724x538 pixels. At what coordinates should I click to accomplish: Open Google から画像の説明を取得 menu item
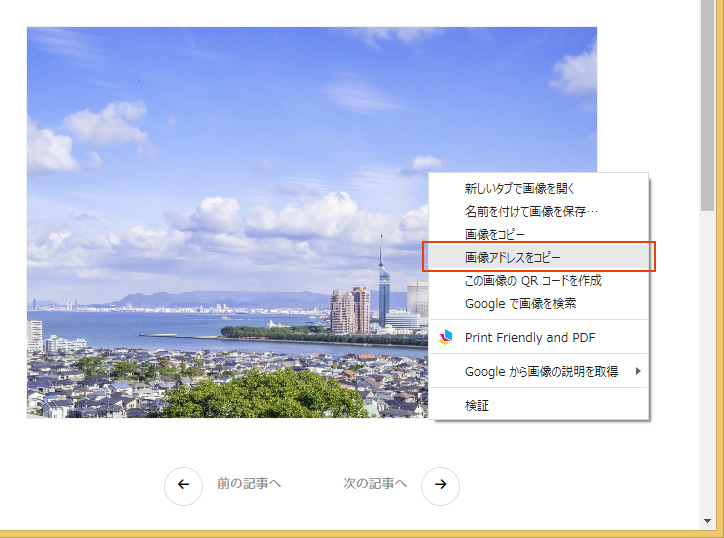pyautogui.click(x=540, y=371)
